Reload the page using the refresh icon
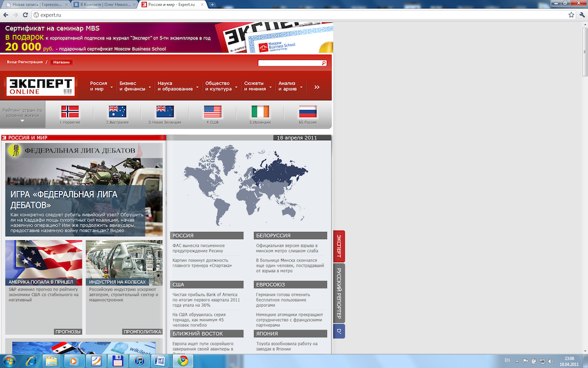 tap(26, 15)
